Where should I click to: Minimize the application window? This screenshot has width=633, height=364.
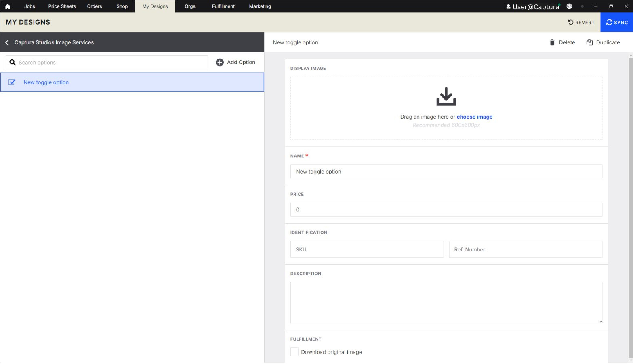coord(595,6)
